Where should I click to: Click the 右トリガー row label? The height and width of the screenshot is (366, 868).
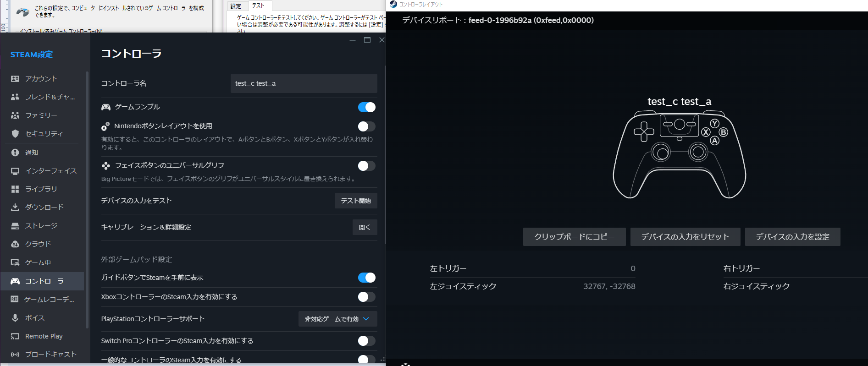pyautogui.click(x=741, y=268)
